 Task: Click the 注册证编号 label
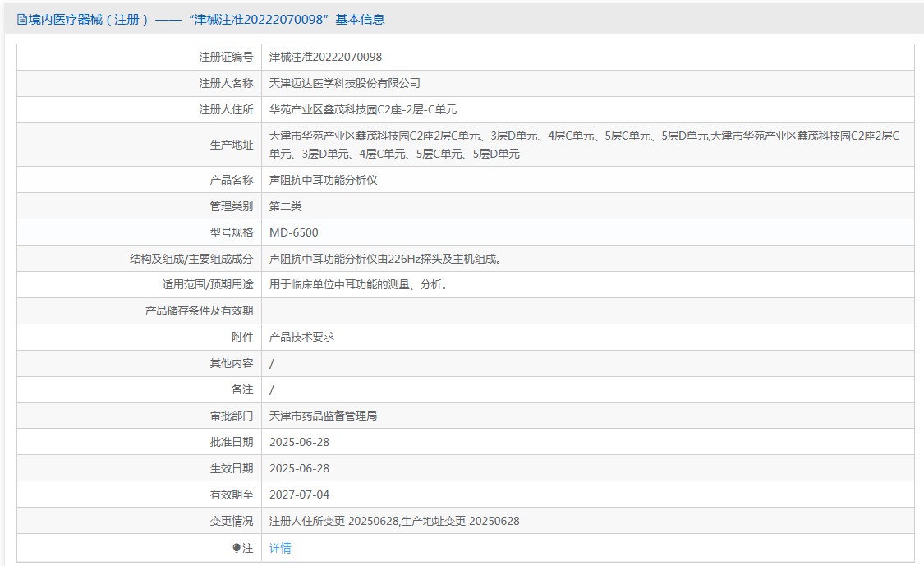pos(227,58)
